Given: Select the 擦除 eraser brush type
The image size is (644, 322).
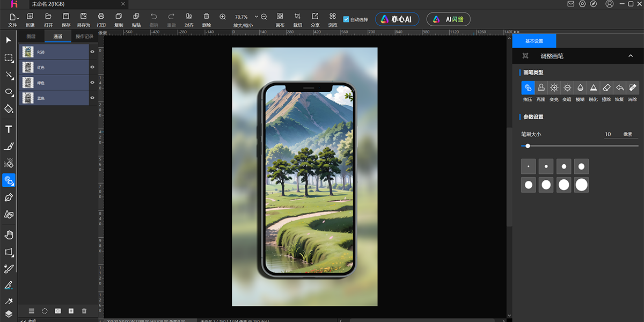Looking at the screenshot, I should 606,88.
